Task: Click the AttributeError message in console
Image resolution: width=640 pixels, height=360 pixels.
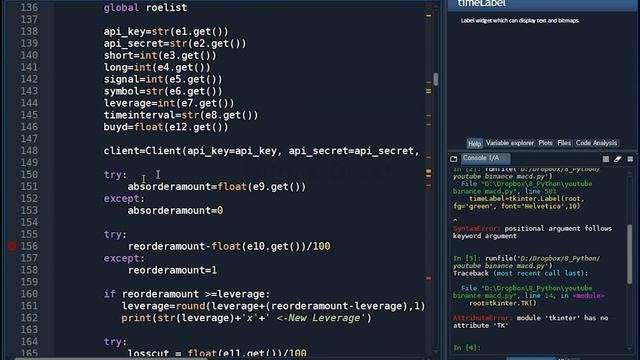Action: click(531, 322)
